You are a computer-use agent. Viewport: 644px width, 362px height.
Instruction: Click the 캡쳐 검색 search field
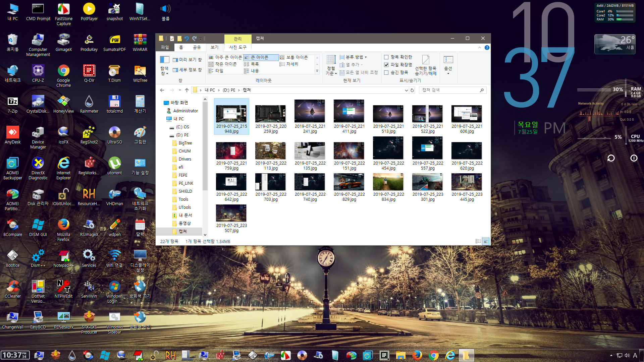[452, 90]
